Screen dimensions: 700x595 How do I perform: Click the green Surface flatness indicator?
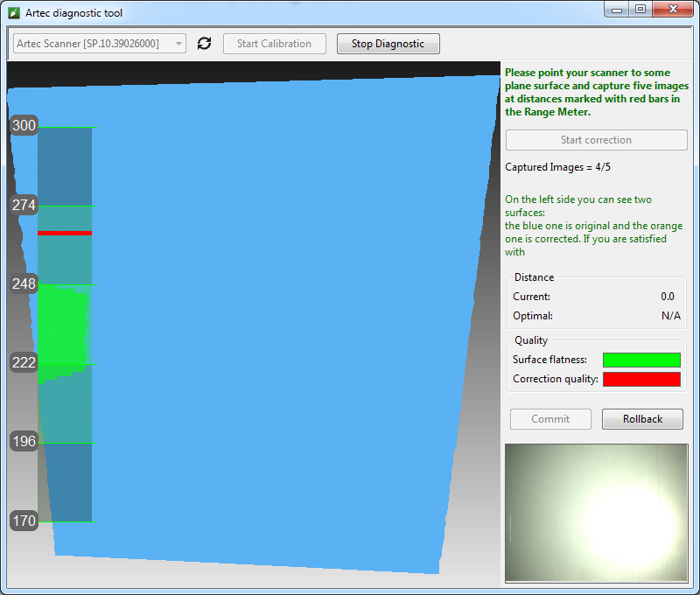[640, 360]
